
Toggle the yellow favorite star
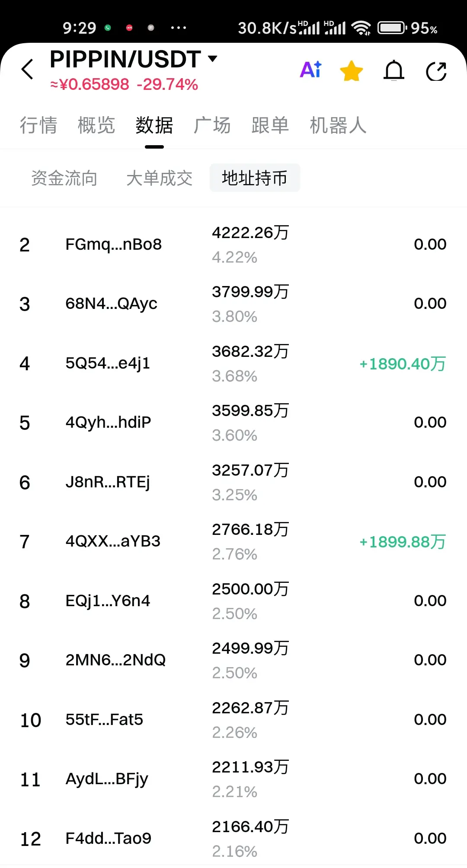[x=352, y=71]
